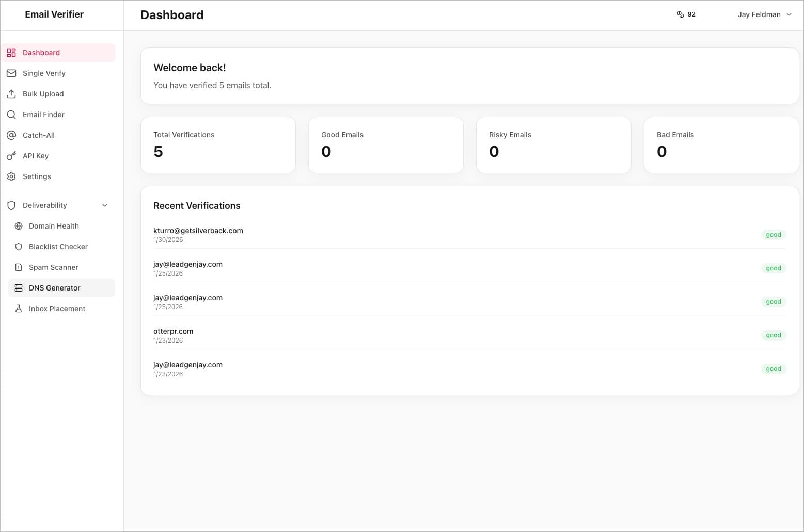Click the Email Finder magnifier icon

11,115
